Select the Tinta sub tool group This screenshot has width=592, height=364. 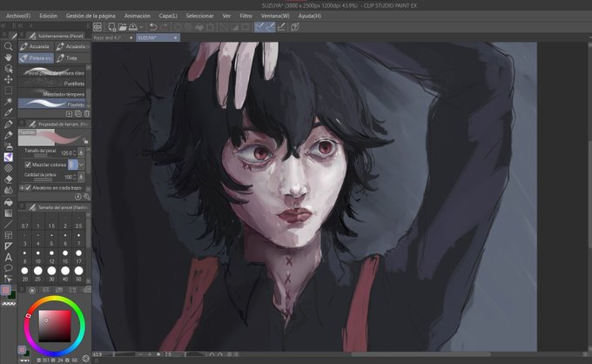coord(72,58)
